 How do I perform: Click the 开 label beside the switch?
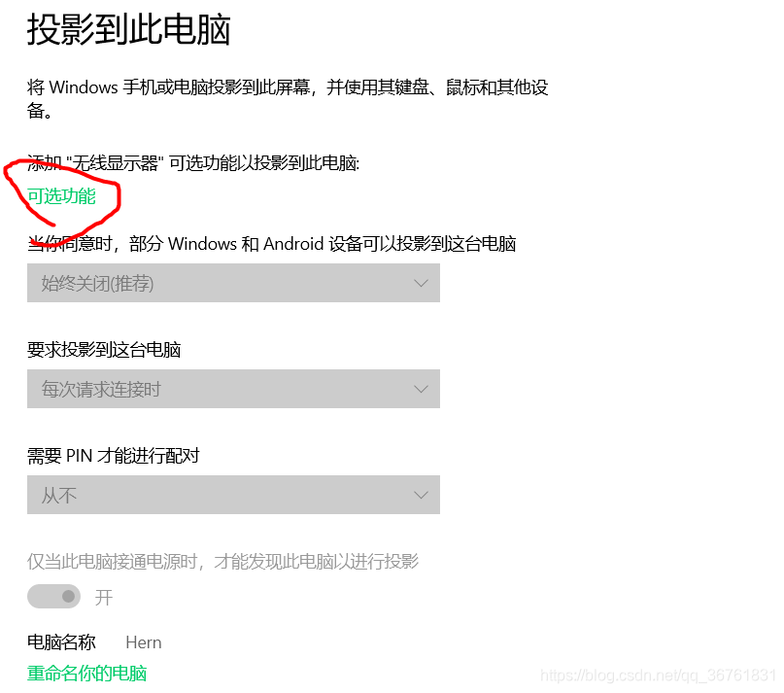click(104, 597)
